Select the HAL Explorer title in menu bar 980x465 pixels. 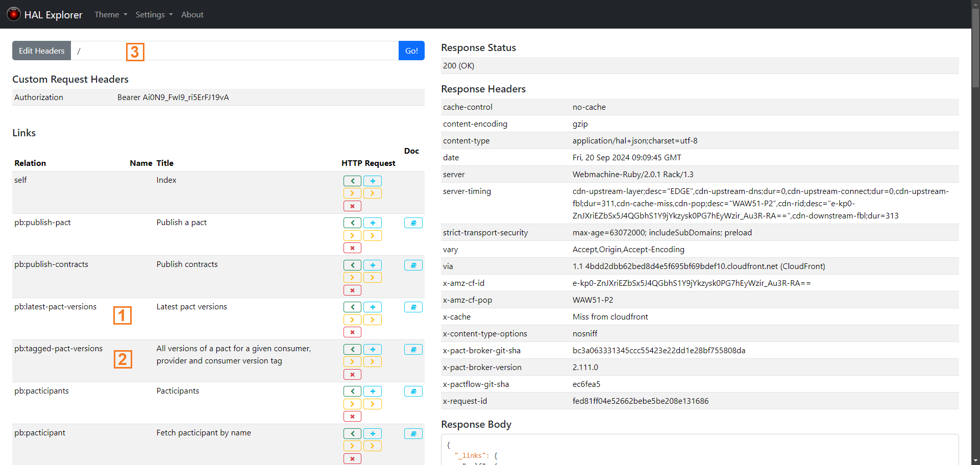pyautogui.click(x=53, y=14)
